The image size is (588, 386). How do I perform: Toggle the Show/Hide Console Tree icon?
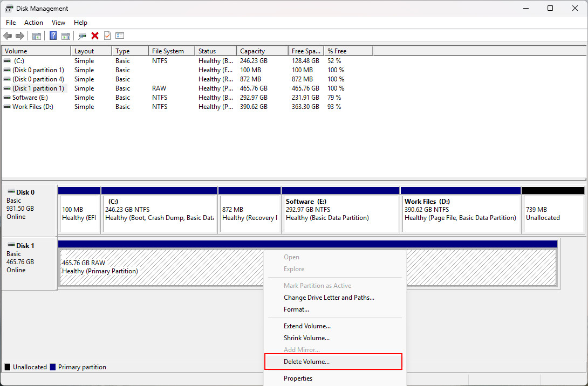36,36
